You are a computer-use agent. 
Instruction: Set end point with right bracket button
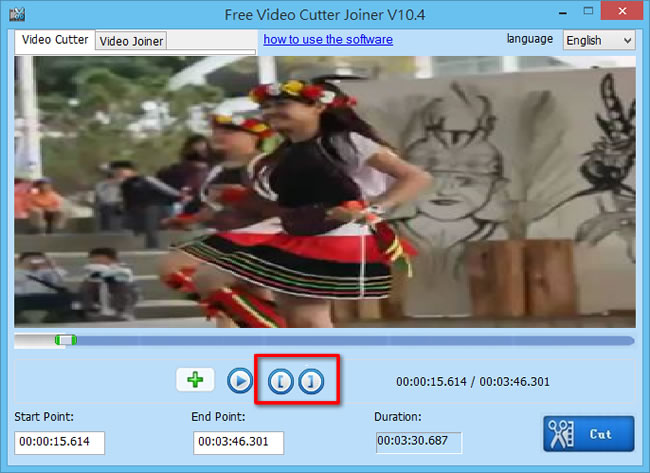[x=311, y=381]
